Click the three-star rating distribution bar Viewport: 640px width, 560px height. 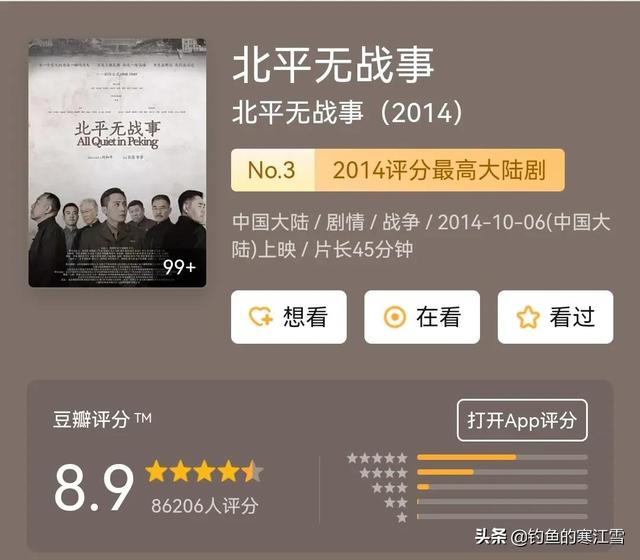pos(502,487)
